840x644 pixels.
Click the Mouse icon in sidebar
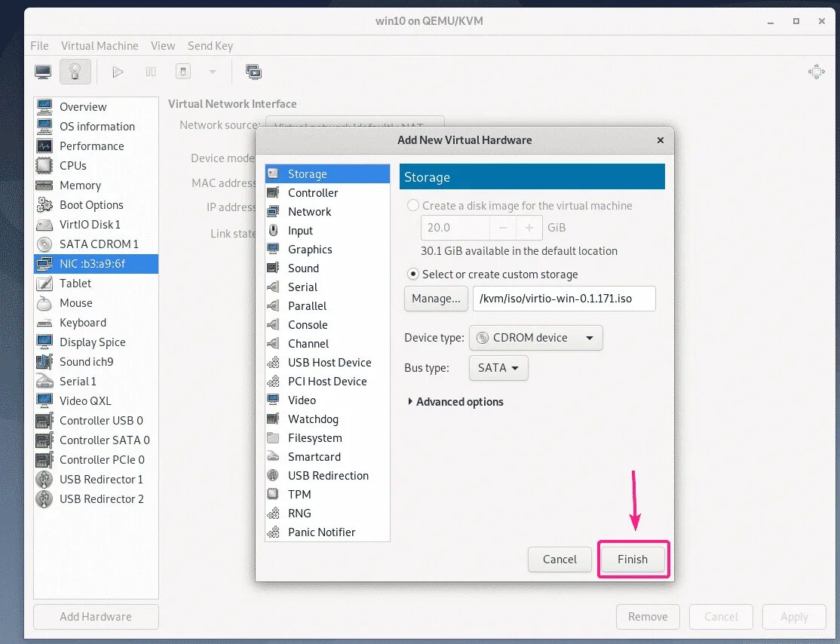(44, 303)
